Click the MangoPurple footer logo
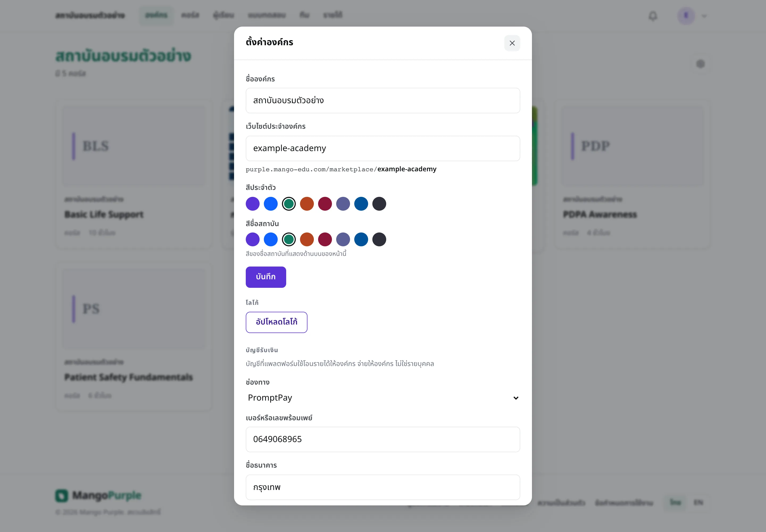Image resolution: width=766 pixels, height=532 pixels. 98,495
